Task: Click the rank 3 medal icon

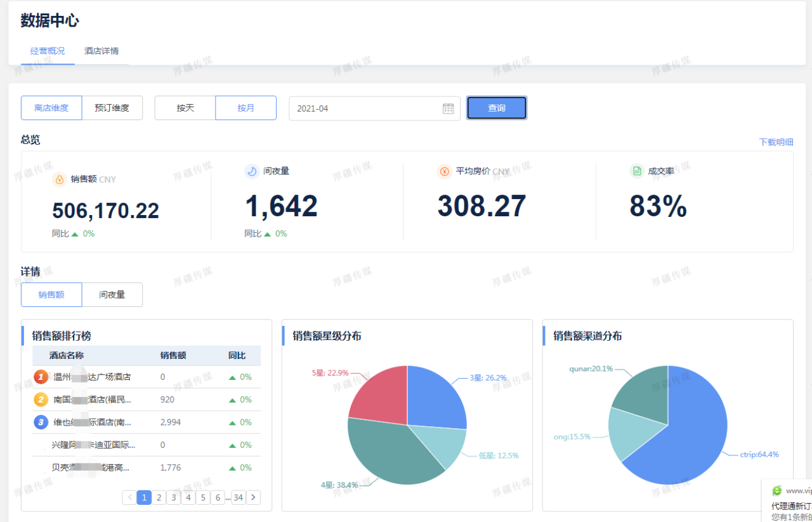Action: pos(41,422)
